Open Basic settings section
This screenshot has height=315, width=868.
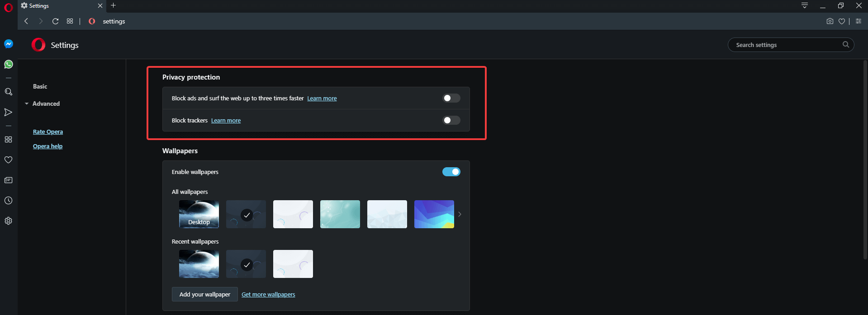click(40, 86)
